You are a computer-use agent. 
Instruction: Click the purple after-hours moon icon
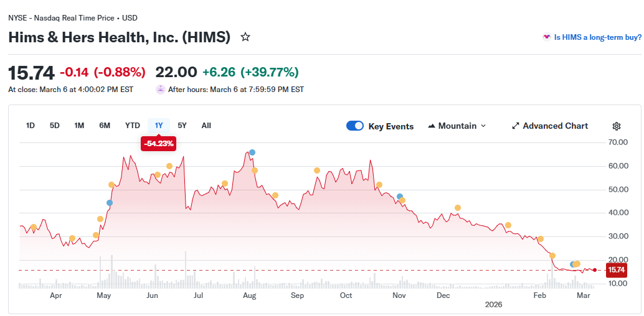pos(161,89)
